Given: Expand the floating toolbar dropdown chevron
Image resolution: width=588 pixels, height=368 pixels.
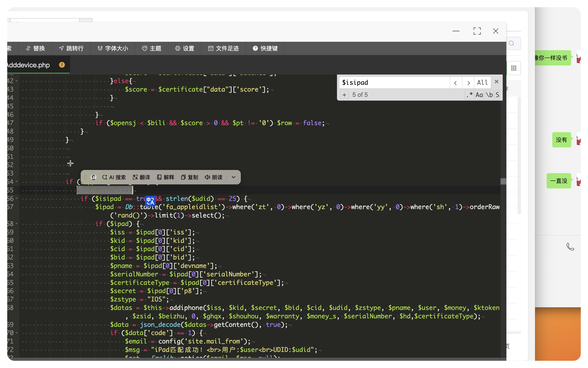Looking at the screenshot, I should click(233, 177).
